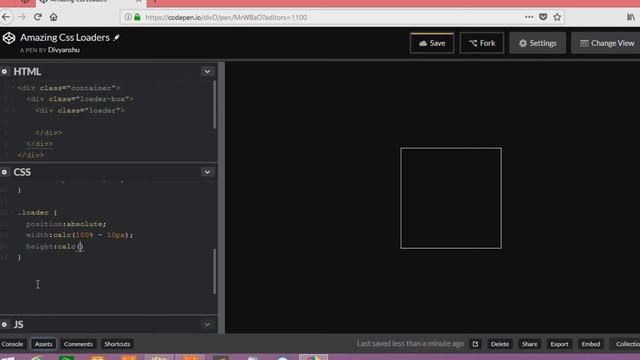Expand the CSS panel dropdown chevron

click(207, 172)
